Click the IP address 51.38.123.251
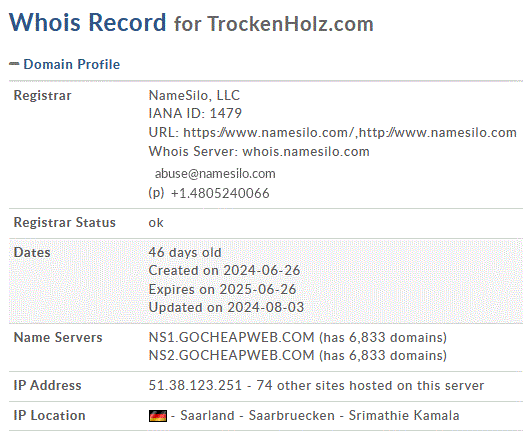This screenshot has height=440, width=524. pyautogui.click(x=195, y=385)
